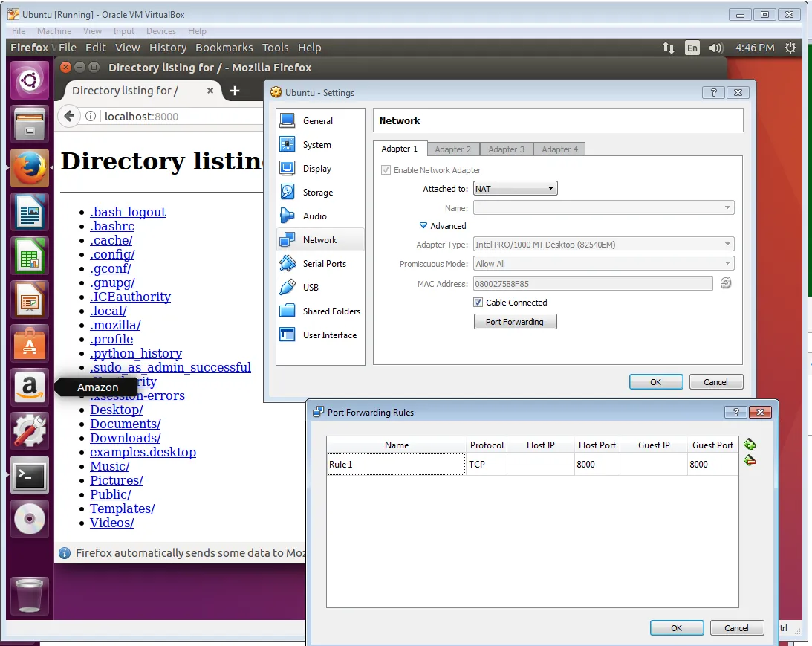
Task: Cancel the Ubuntu Settings dialog
Action: 715,382
